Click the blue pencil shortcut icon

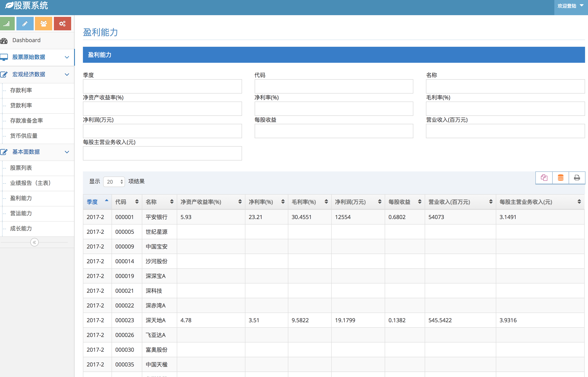click(25, 24)
